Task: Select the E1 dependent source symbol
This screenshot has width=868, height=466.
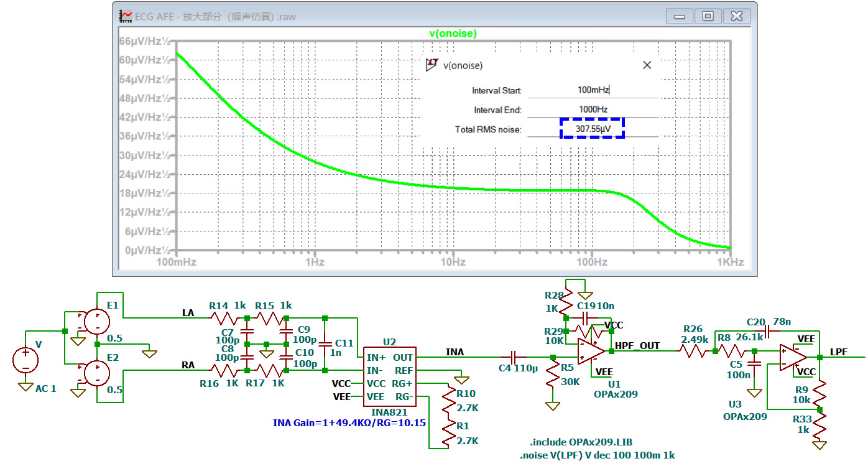Action: [96, 321]
